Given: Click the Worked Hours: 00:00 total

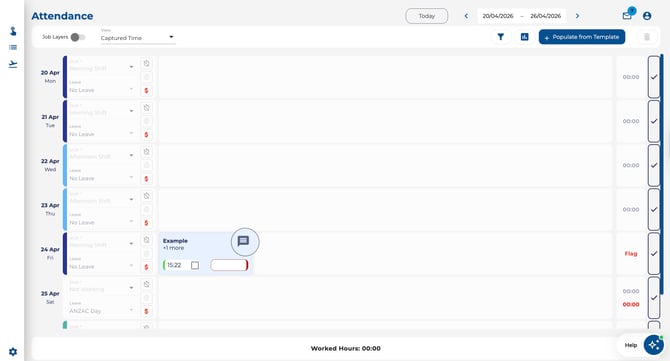Looking at the screenshot, I should [x=345, y=349].
